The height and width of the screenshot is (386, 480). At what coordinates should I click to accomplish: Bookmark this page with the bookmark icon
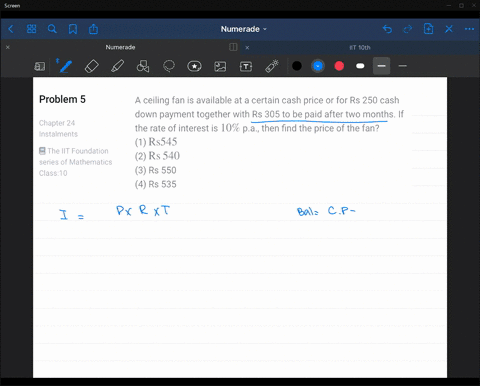(73, 29)
